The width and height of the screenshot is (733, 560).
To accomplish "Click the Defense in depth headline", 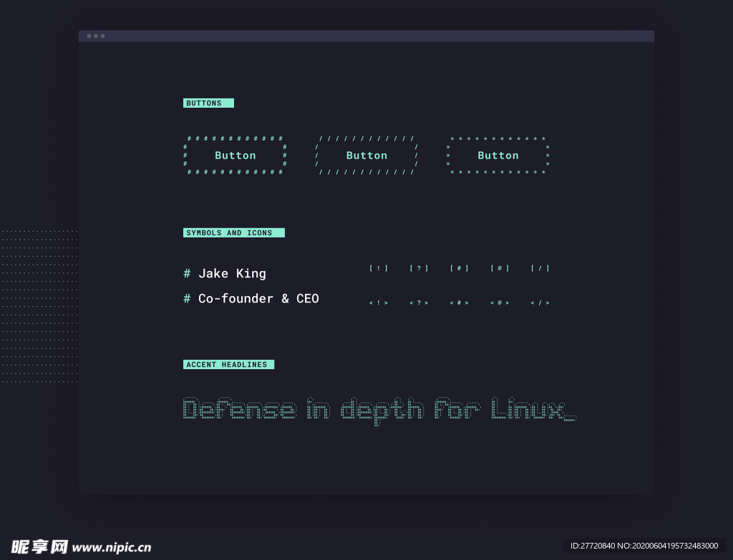I will [379, 410].
